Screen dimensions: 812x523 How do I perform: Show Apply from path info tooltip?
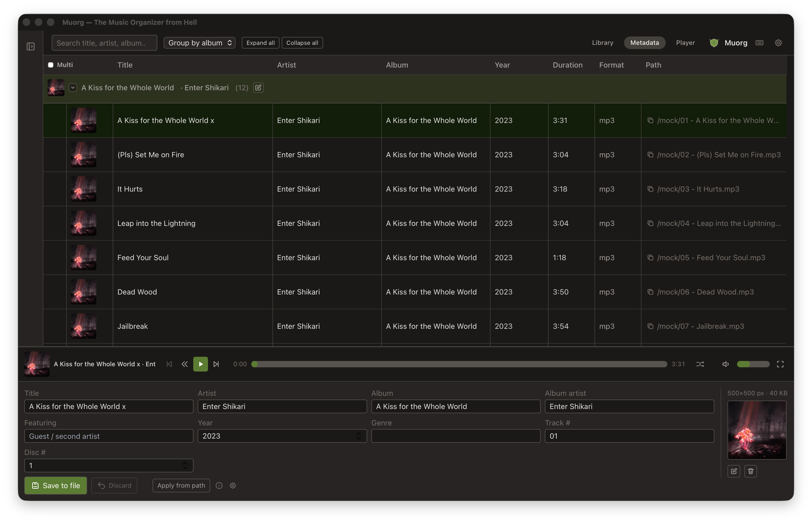click(x=219, y=485)
